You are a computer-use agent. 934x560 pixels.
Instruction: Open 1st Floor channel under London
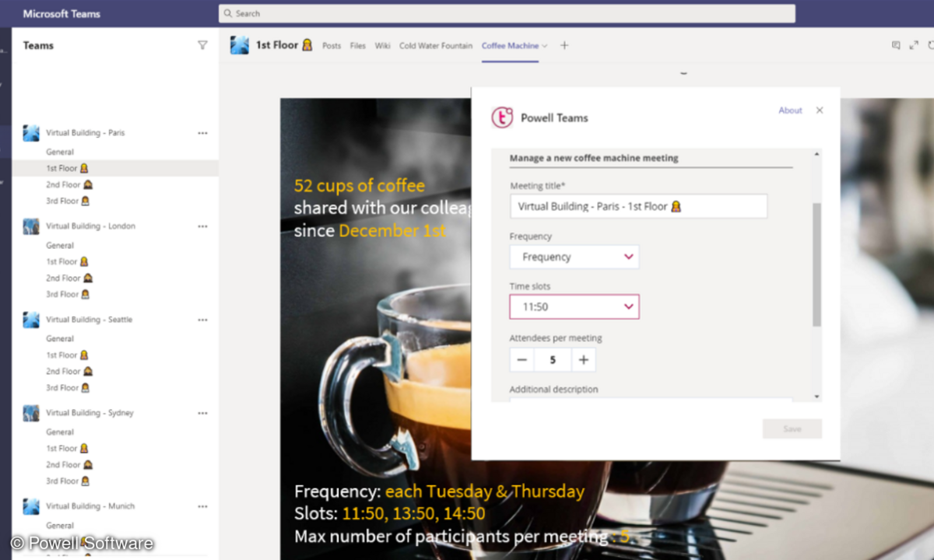click(67, 261)
